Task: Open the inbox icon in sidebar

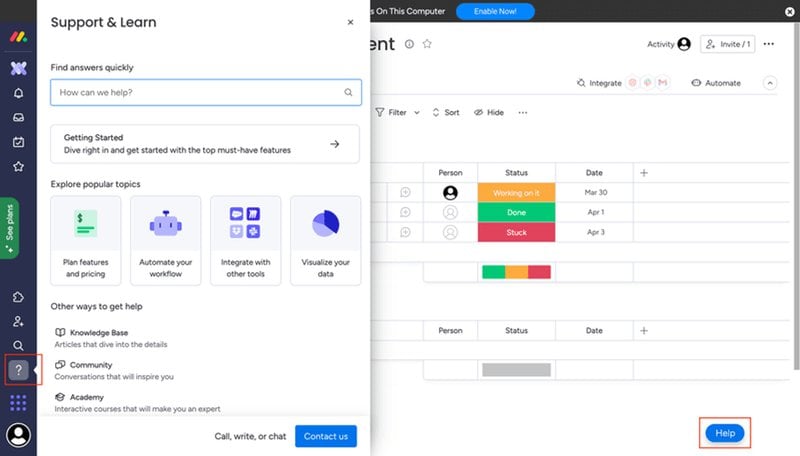Action: [x=18, y=117]
